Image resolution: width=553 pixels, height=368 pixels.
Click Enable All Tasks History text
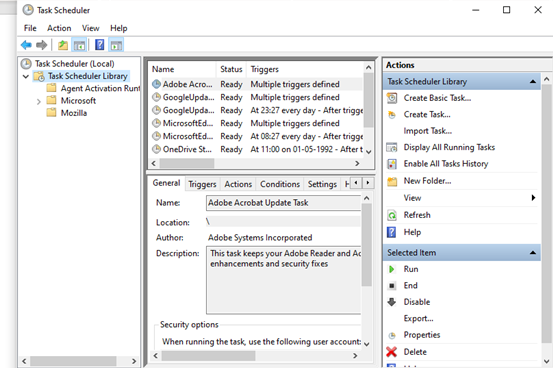click(x=446, y=164)
